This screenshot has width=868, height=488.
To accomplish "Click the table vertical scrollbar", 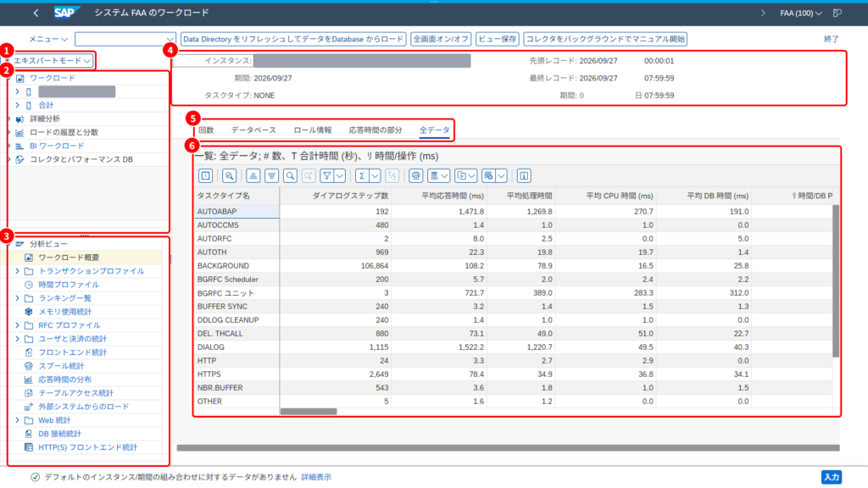I will click(836, 281).
